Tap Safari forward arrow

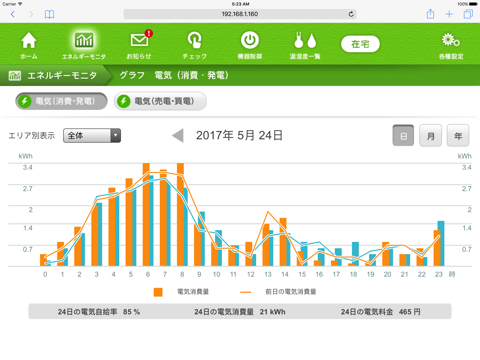(x=31, y=14)
